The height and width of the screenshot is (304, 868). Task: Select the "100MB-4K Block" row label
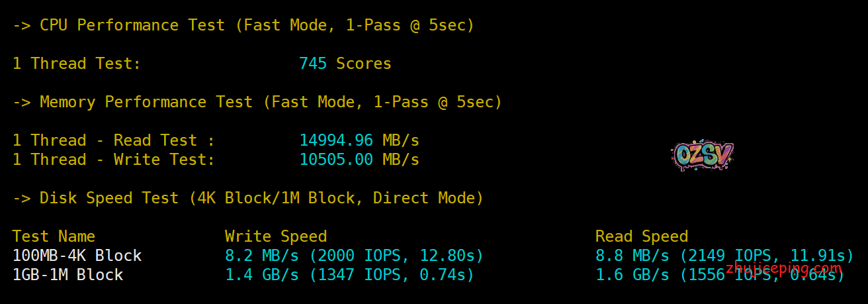77,256
